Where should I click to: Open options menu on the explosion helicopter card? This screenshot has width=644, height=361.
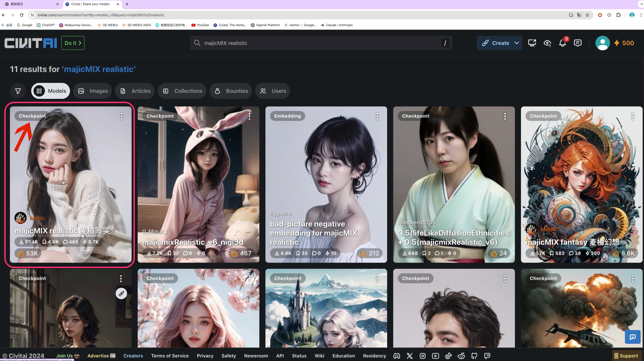[633, 278]
